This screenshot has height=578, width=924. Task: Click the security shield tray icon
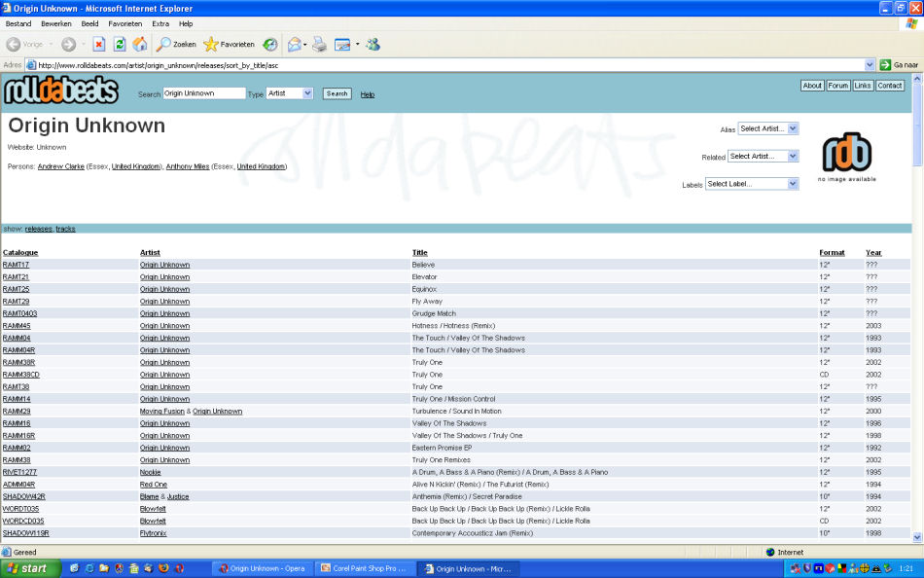pos(806,568)
